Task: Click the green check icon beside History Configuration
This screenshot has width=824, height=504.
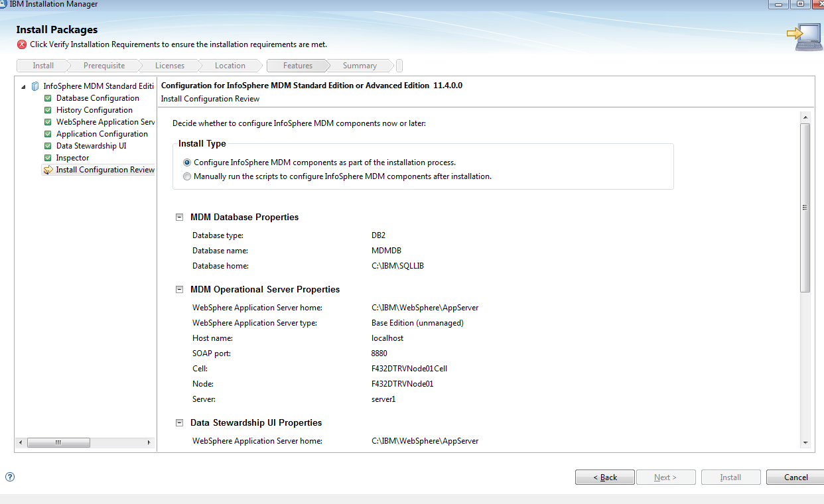Action: click(48, 110)
